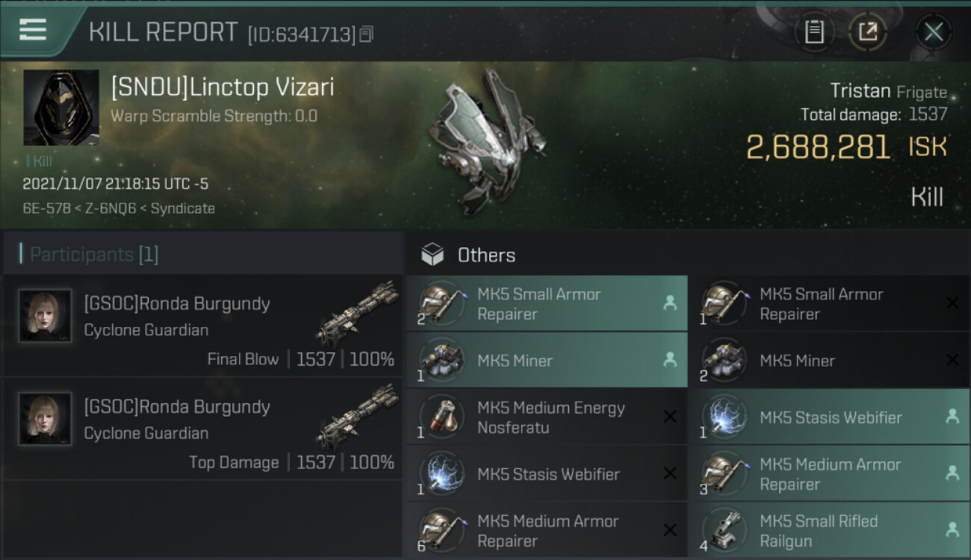Click the MK5 Medium Energy Nosferatu item
The image size is (971, 560).
pyautogui.click(x=546, y=417)
